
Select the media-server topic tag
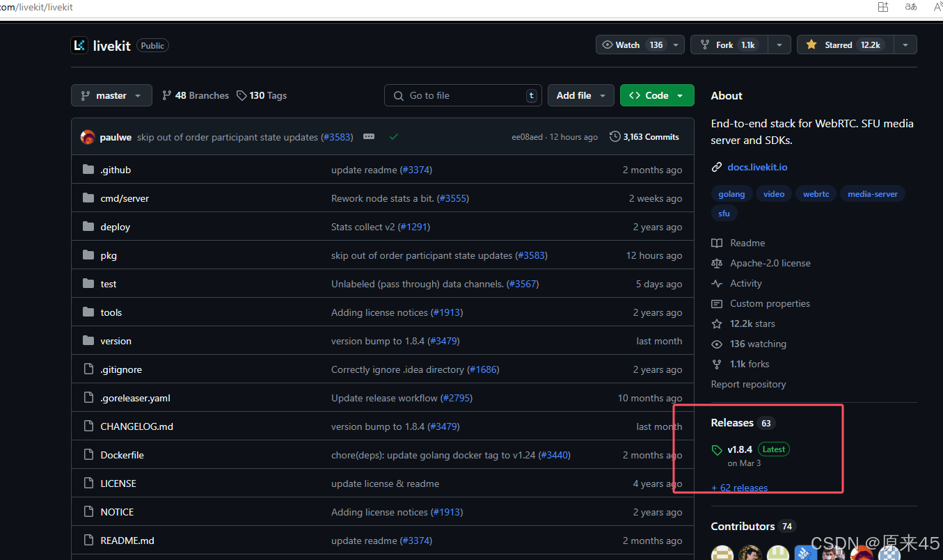click(873, 194)
